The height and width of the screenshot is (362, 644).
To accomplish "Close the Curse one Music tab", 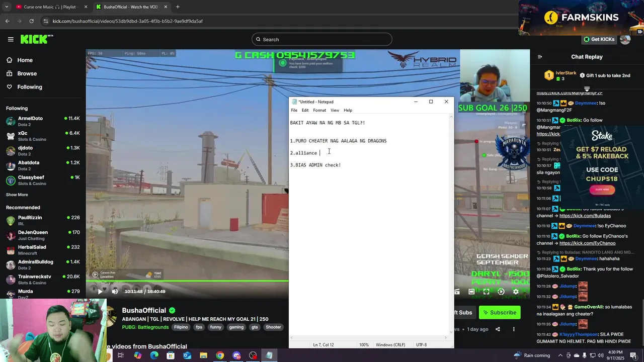I will coord(86,7).
